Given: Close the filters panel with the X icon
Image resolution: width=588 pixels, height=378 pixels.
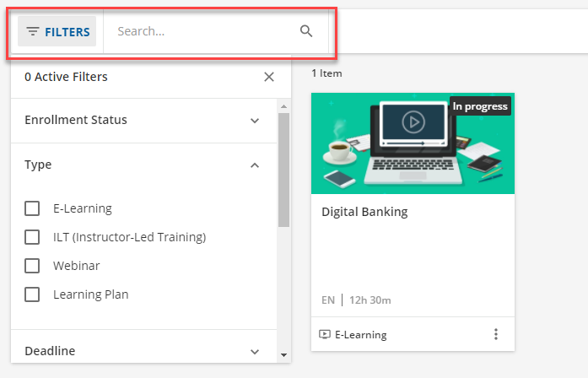Looking at the screenshot, I should [269, 77].
